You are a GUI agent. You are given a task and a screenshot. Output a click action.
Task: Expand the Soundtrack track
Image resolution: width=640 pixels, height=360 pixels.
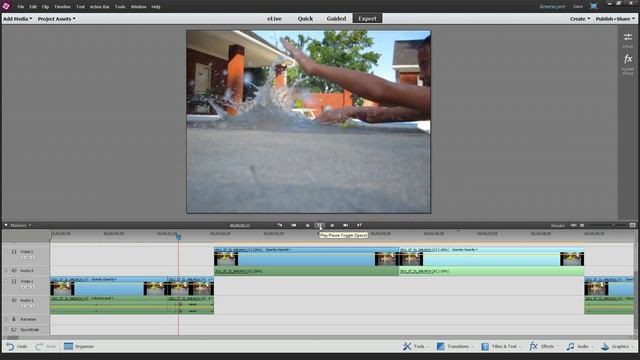[x=6, y=329]
